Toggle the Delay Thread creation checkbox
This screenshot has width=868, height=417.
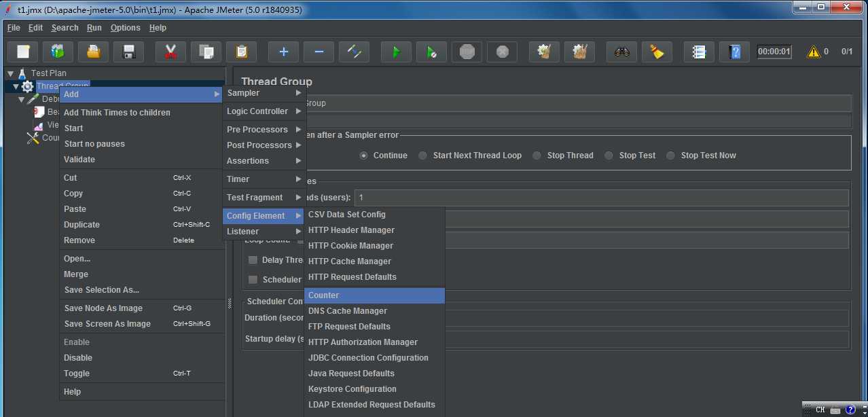253,260
